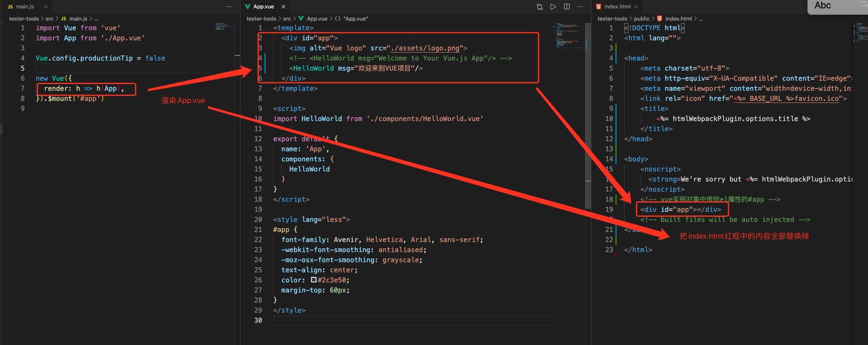This screenshot has height=345, width=868.
Task: Close the App.vue editor tab
Action: coord(283,7)
